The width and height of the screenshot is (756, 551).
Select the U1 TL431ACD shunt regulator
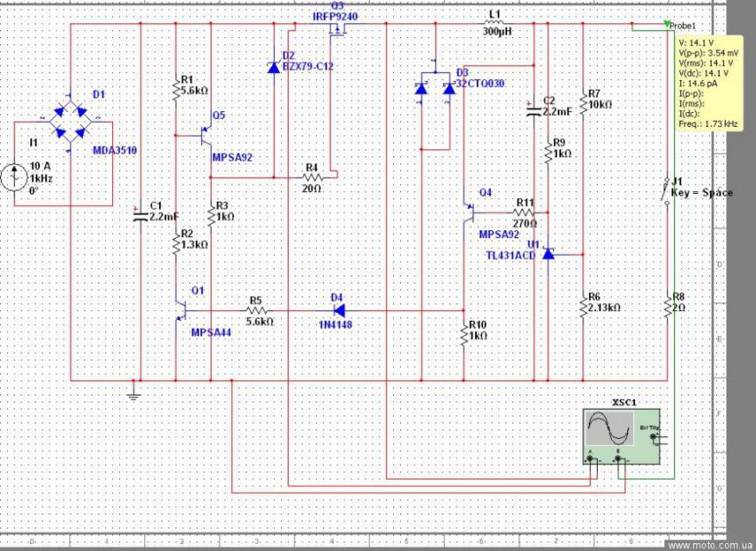click(549, 254)
